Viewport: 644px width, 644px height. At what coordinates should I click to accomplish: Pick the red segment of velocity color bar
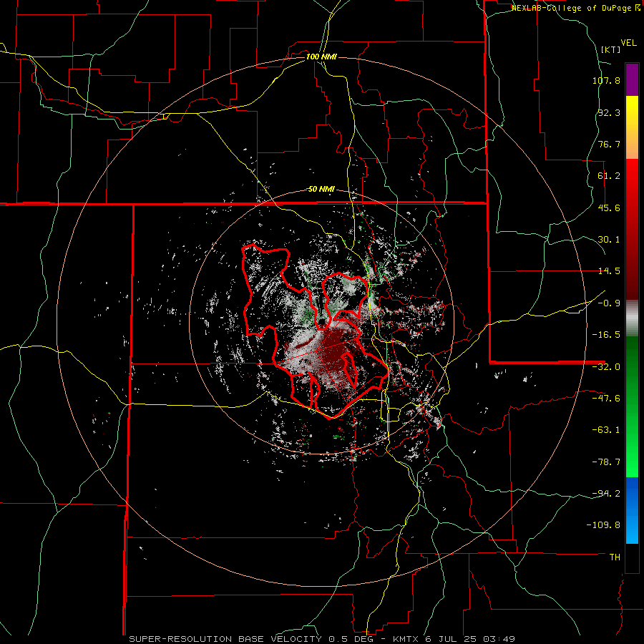(632, 229)
